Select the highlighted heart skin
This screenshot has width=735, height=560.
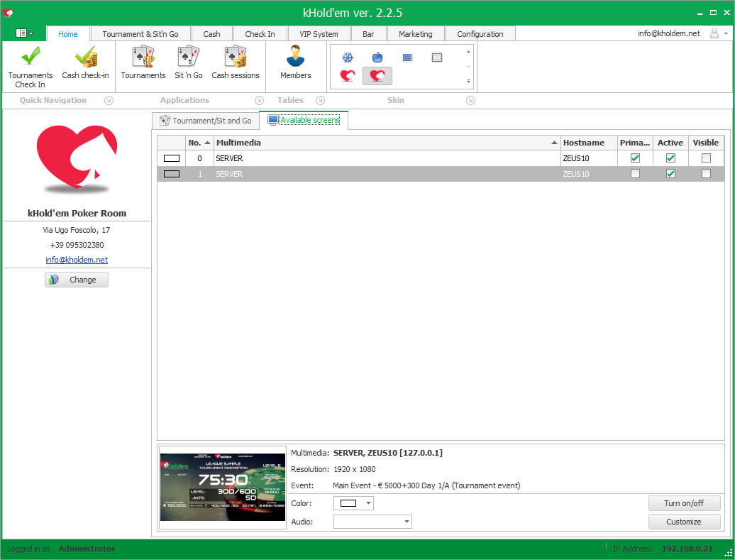377,75
